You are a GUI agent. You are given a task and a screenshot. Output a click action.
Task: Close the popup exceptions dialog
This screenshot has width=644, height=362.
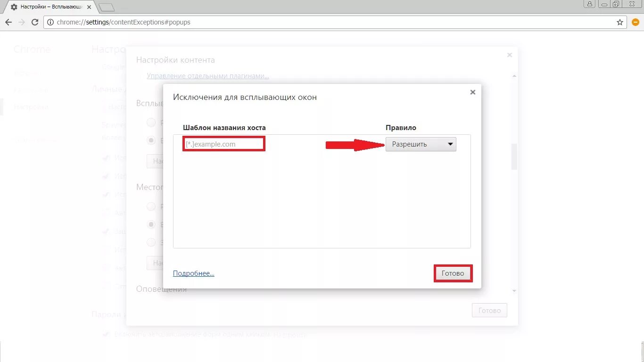point(473,92)
